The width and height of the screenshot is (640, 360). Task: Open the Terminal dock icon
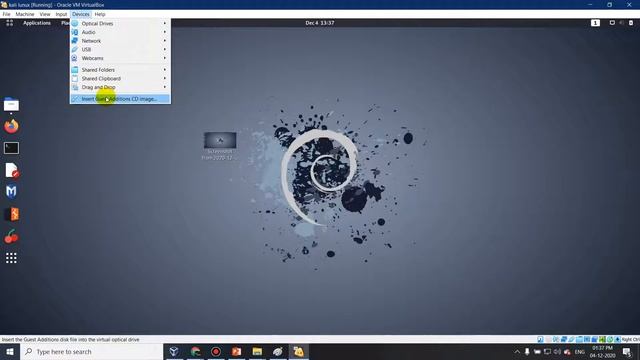pyautogui.click(x=11, y=148)
